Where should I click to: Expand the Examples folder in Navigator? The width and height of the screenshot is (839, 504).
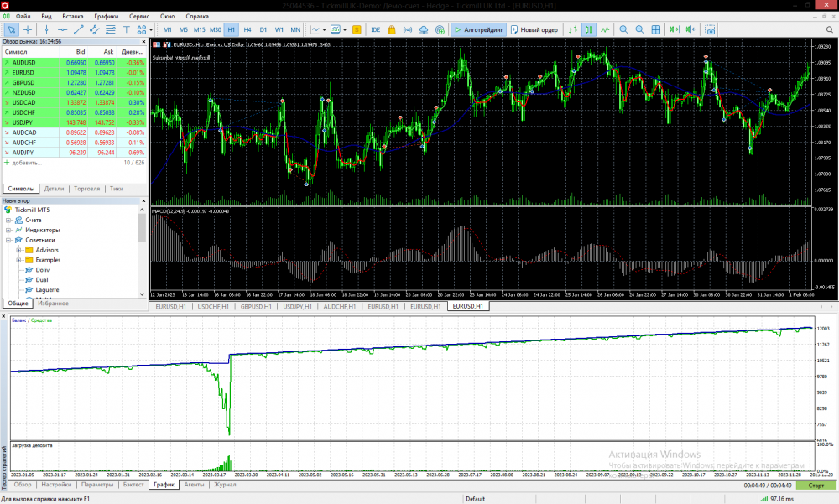pyautogui.click(x=18, y=260)
